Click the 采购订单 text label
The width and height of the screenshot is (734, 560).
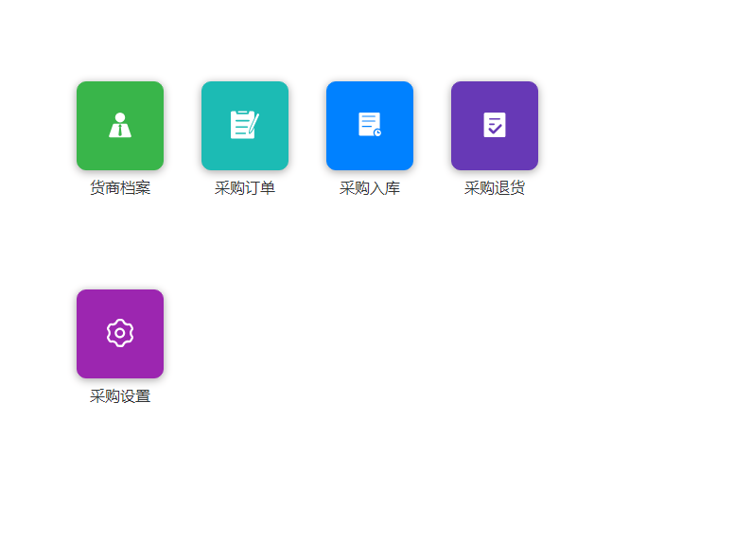pos(245,188)
